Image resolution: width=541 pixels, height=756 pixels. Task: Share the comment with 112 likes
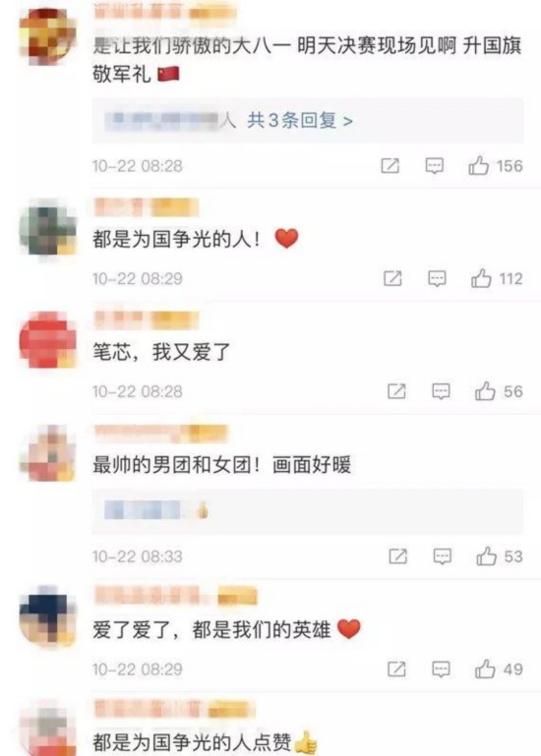(x=392, y=278)
